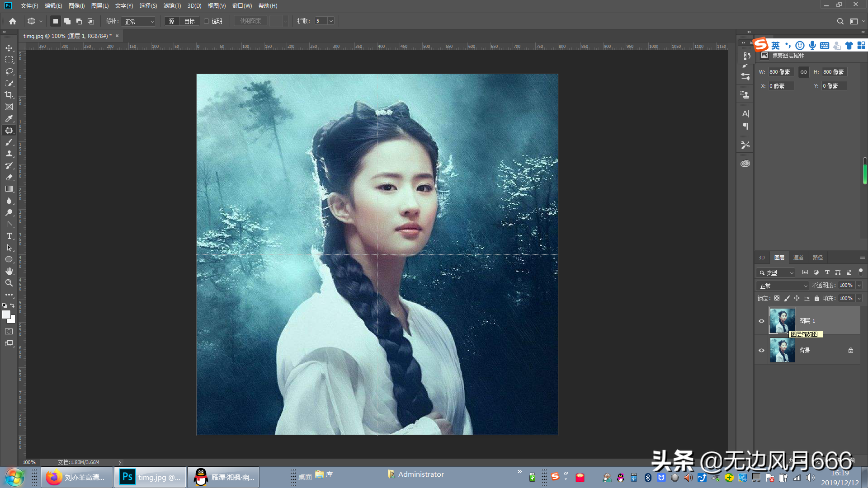Click the 源 button
This screenshot has width=868, height=488.
[171, 21]
